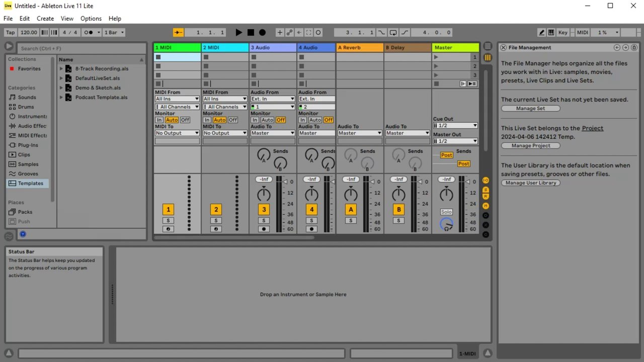The height and width of the screenshot is (362, 644).
Task: Hide browser with triangle toggle icon
Action: click(x=9, y=47)
